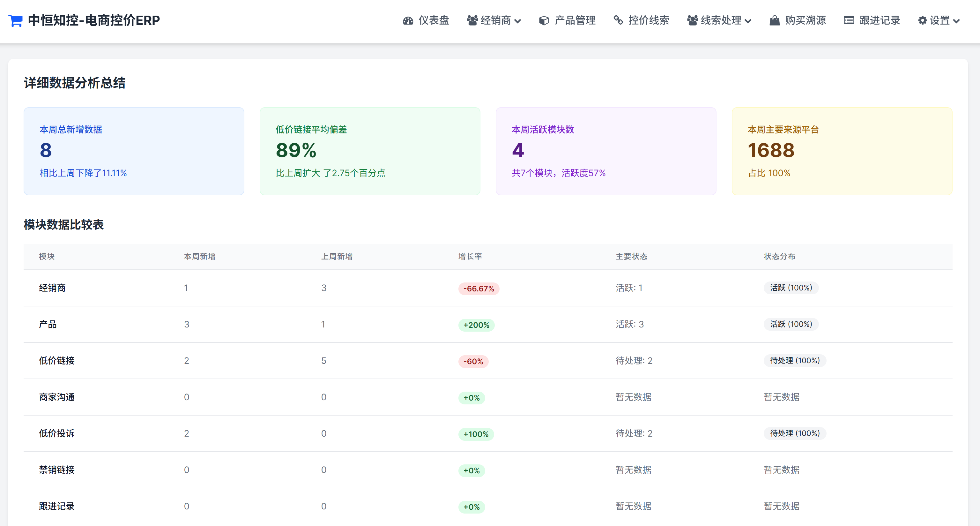Click the shopping cart logo icon

pyautogui.click(x=16, y=20)
